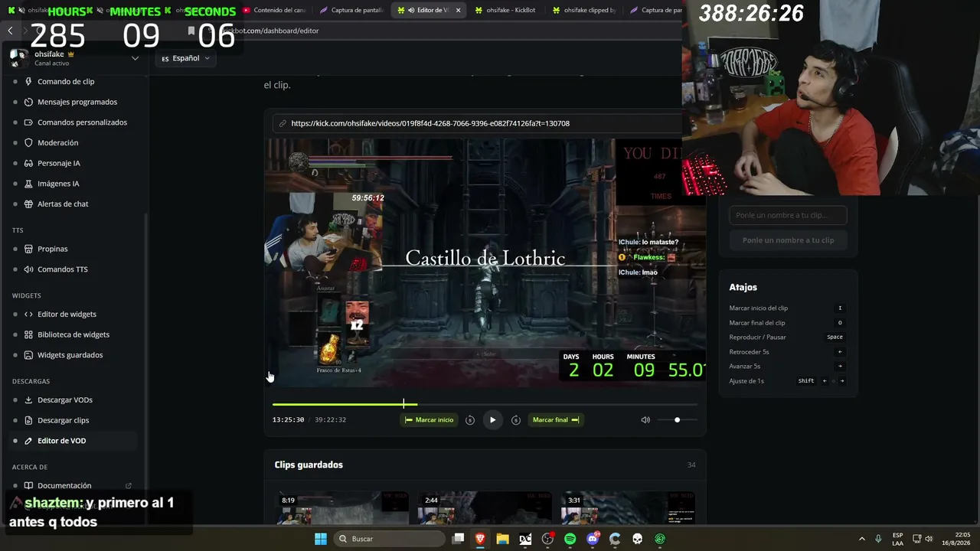This screenshot has height=551, width=980.
Task: Rewind 5 seconds icon
Action: pyautogui.click(x=470, y=419)
